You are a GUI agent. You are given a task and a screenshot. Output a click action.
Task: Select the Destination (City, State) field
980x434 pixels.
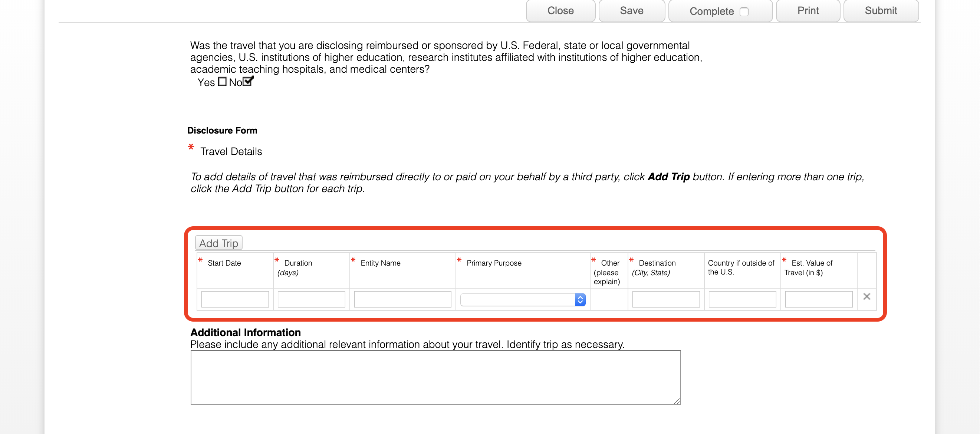tap(666, 299)
